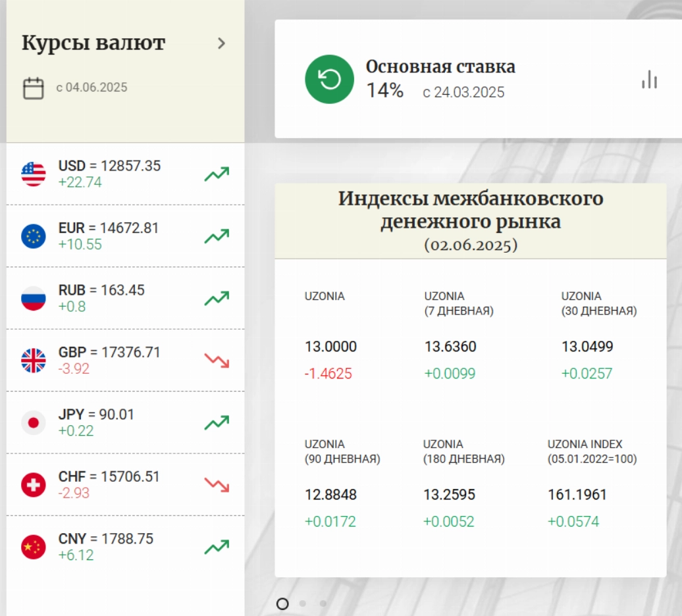Click the UZONIA value '13.0000'
The height and width of the screenshot is (616, 682).
[330, 346]
